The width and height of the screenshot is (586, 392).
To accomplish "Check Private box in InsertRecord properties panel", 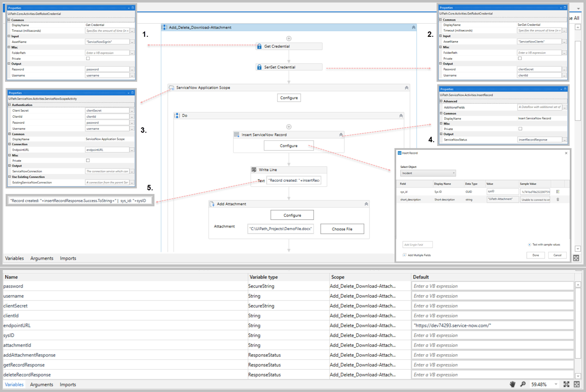I will (x=520, y=129).
